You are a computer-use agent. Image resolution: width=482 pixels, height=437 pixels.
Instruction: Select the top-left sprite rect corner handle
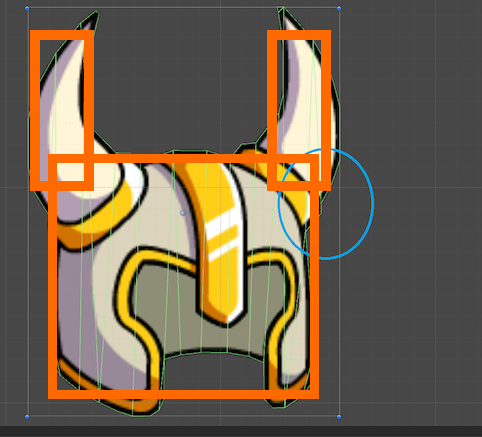(27, 8)
